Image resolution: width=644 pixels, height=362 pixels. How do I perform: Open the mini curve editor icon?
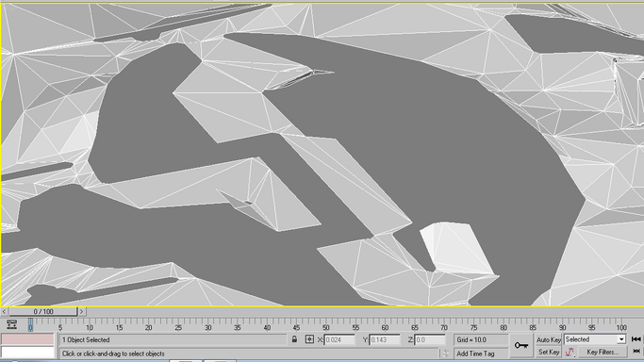point(11,324)
